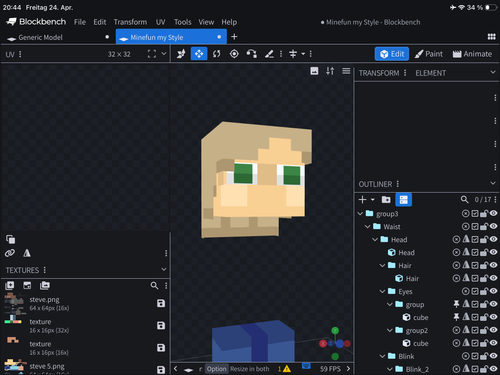Search the Outliner elements
Image resolution: width=500 pixels, height=375 pixels.
point(464,200)
